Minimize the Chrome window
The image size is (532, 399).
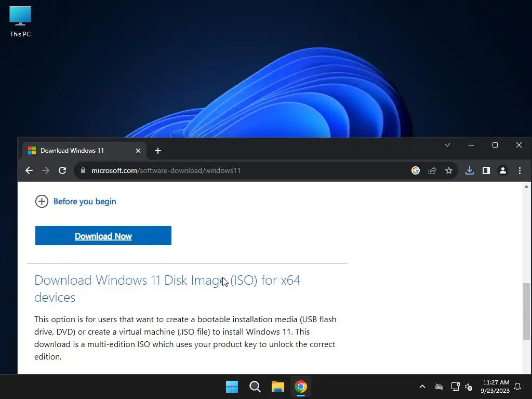click(471, 145)
